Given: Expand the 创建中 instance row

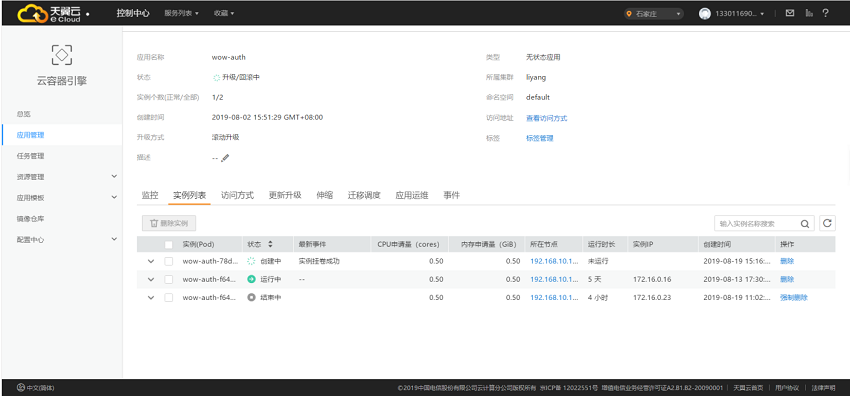Looking at the screenshot, I should click(151, 261).
